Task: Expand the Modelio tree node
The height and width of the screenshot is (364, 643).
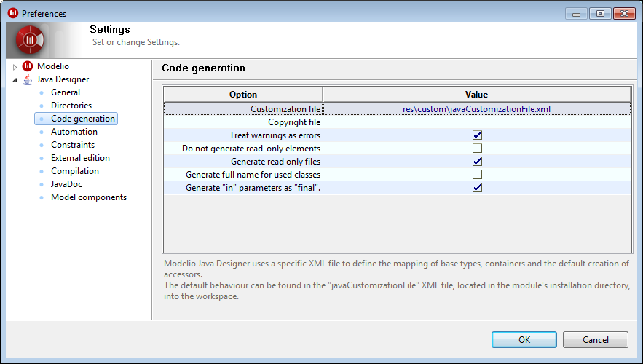Action: 15,67
